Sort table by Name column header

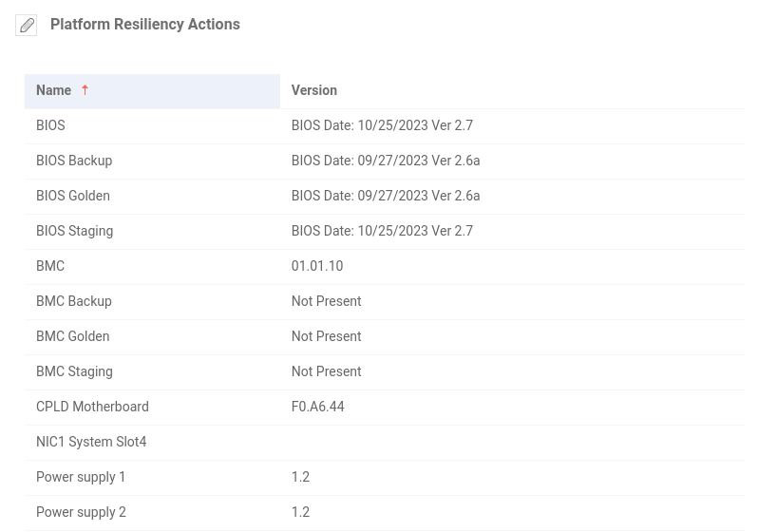(x=54, y=90)
